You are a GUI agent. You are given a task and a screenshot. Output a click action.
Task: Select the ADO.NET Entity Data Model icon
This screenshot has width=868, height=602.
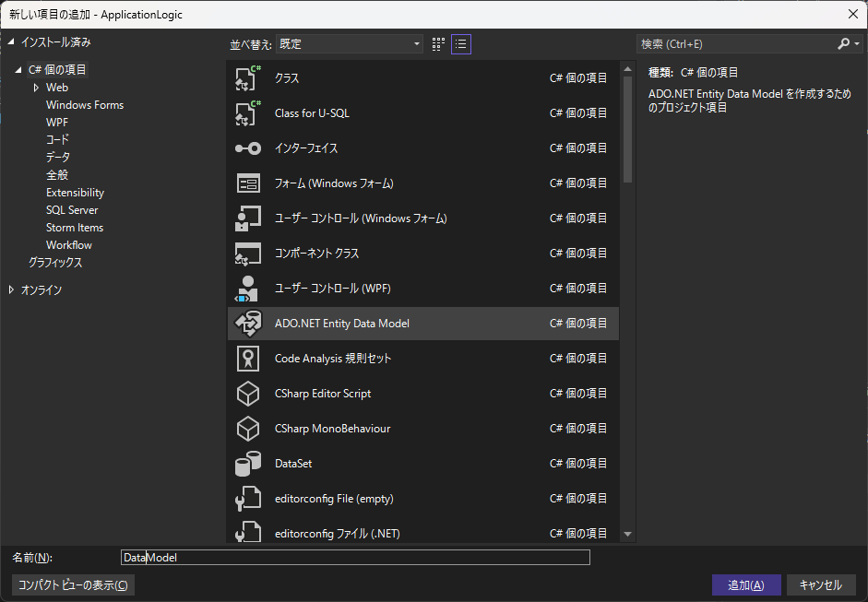coord(246,323)
